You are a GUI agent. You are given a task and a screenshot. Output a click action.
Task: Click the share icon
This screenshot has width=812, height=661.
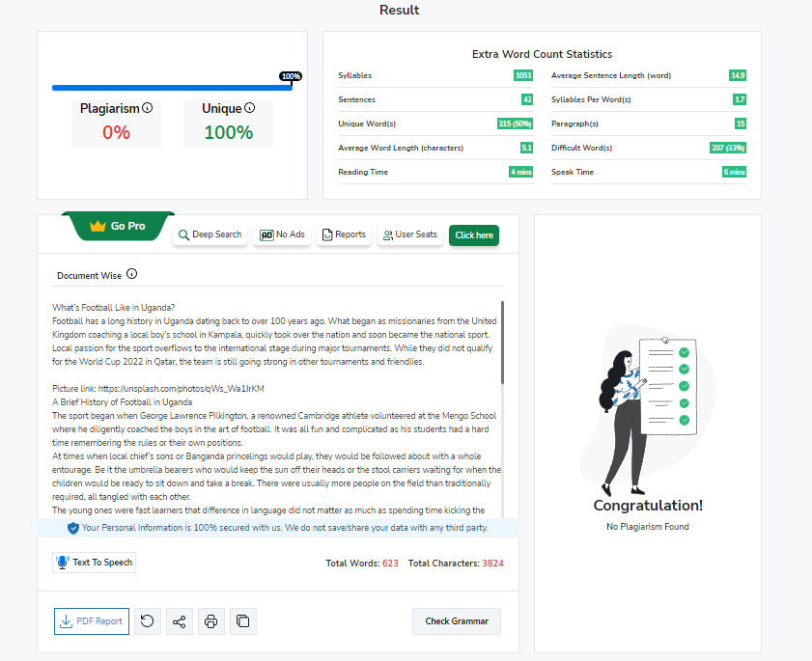(179, 621)
